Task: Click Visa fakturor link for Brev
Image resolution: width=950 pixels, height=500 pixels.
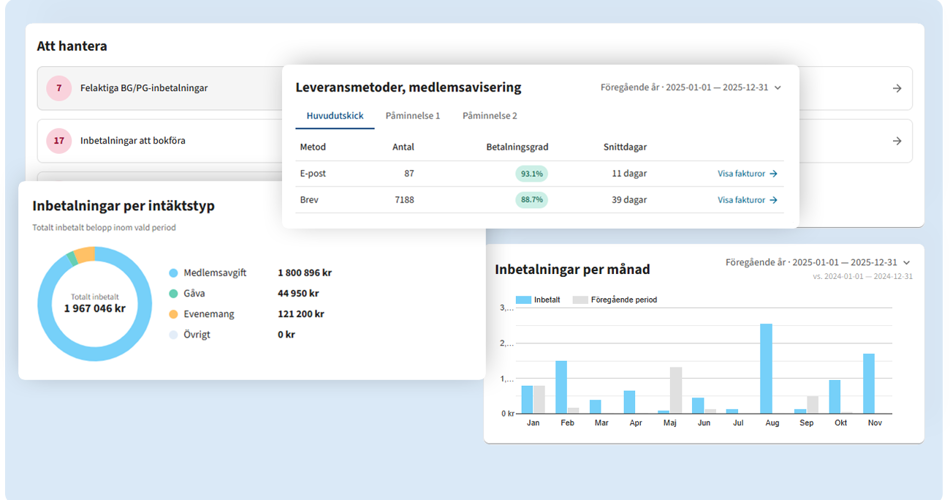Action: 747,200
